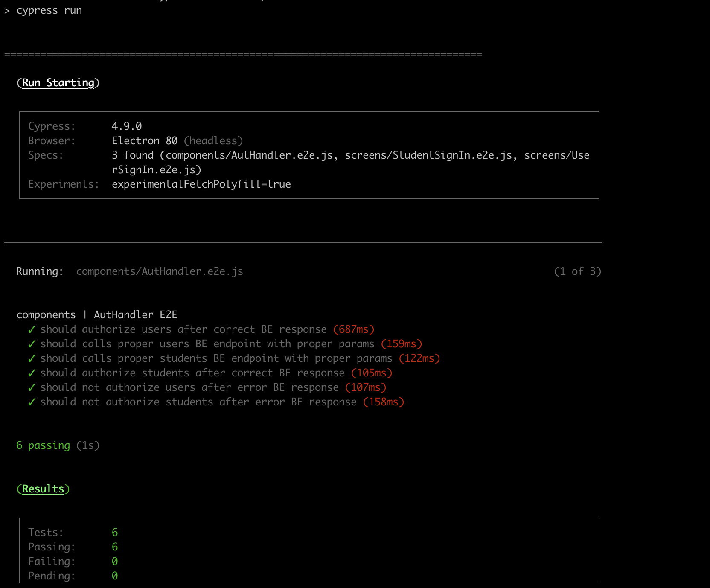
Task: Open the components/AutHandler.e2e.js spec file
Action: (160, 271)
